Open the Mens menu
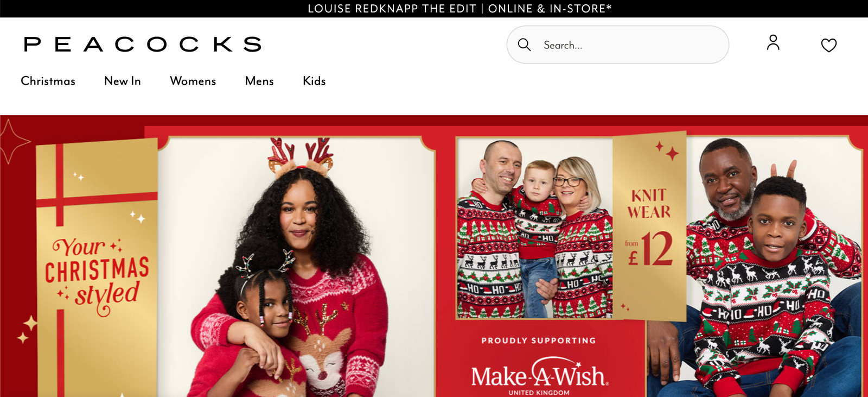This screenshot has width=868, height=397. [x=259, y=81]
